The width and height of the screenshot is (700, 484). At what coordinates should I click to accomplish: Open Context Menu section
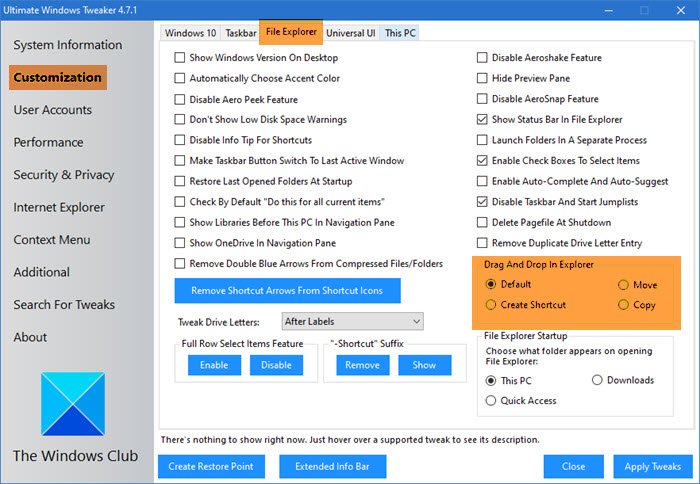(52, 240)
